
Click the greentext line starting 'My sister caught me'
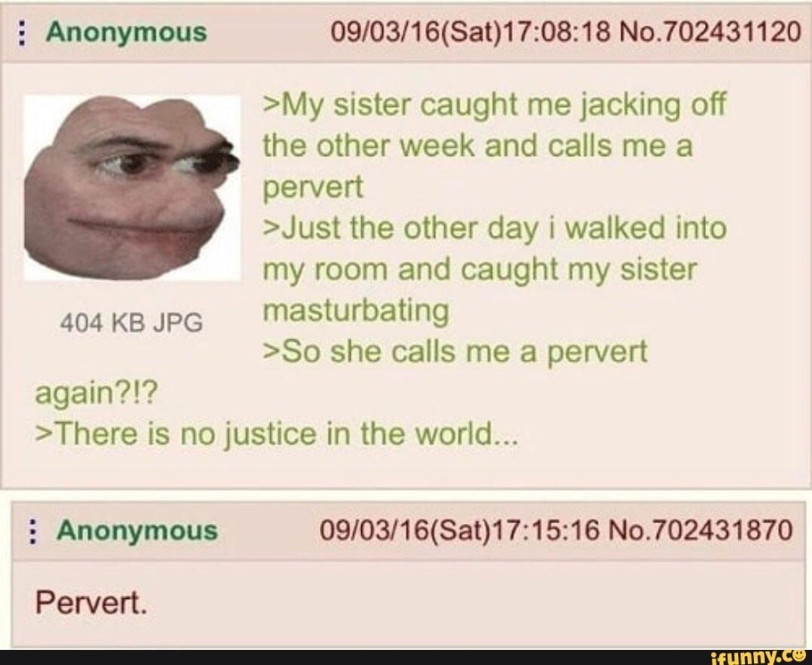(495, 146)
